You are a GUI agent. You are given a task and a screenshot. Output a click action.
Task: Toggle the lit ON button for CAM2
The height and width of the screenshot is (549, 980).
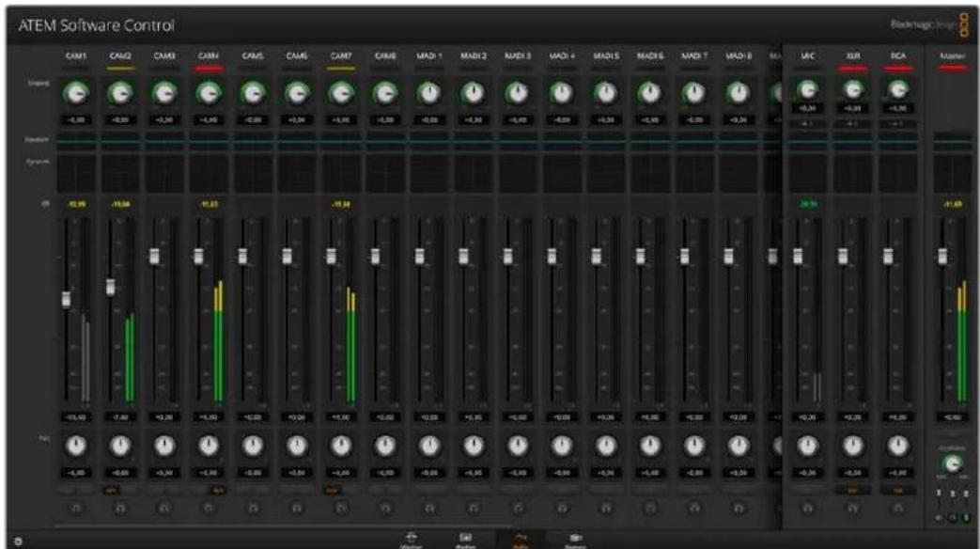tap(112, 491)
